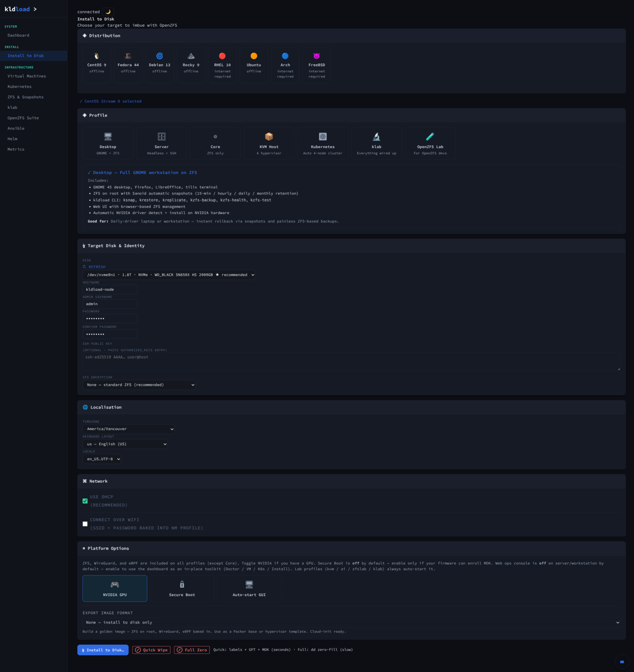The height and width of the screenshot is (672, 634).
Task: Click the Localisation globe icon
Action: click(85, 407)
